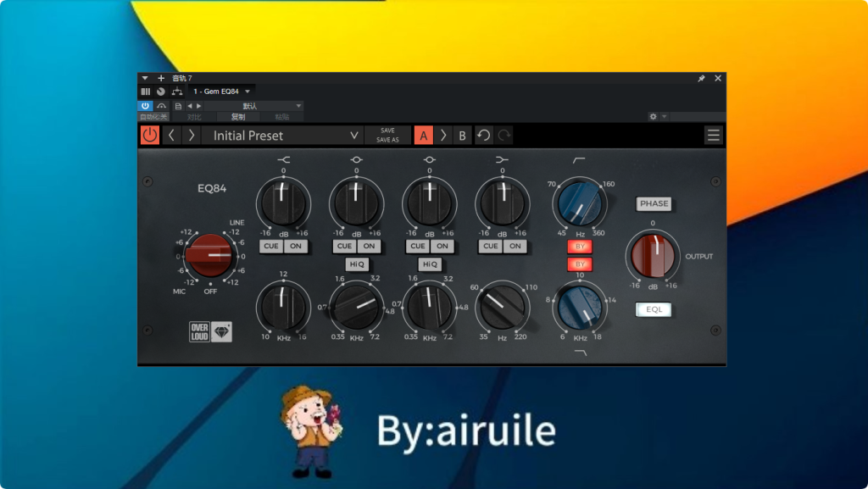Click SAVE AS preset button
This screenshot has width=868, height=489.
coord(387,140)
